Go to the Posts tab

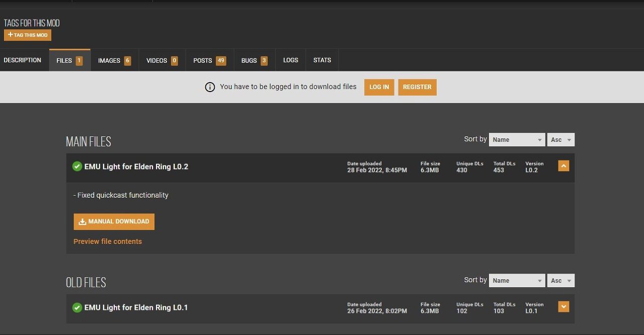[210, 60]
